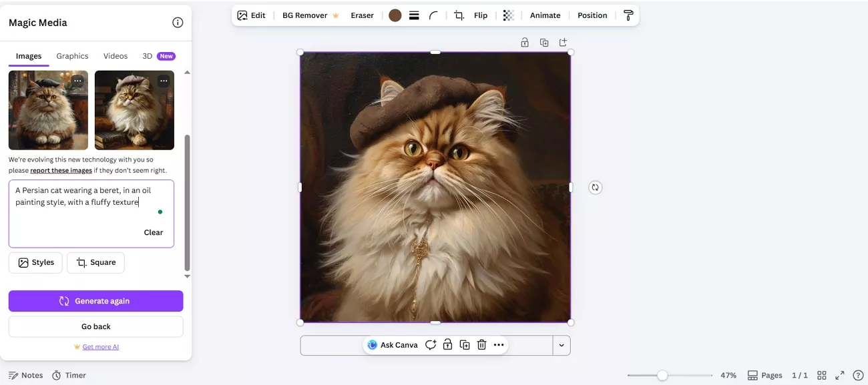Expand the floating toolbar chevron

(x=562, y=345)
